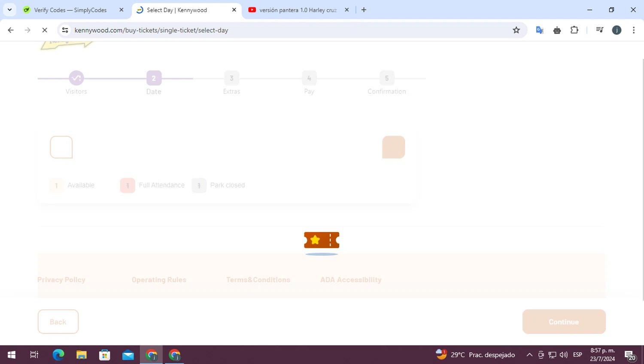Open the Chrome profile avatar
The height and width of the screenshot is (364, 644).
click(617, 30)
